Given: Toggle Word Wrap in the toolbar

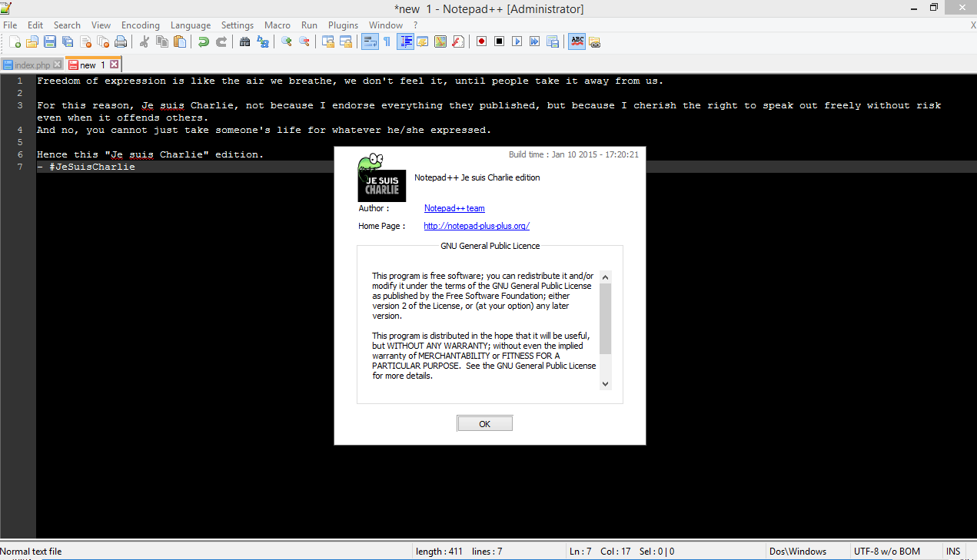Looking at the screenshot, I should [369, 41].
